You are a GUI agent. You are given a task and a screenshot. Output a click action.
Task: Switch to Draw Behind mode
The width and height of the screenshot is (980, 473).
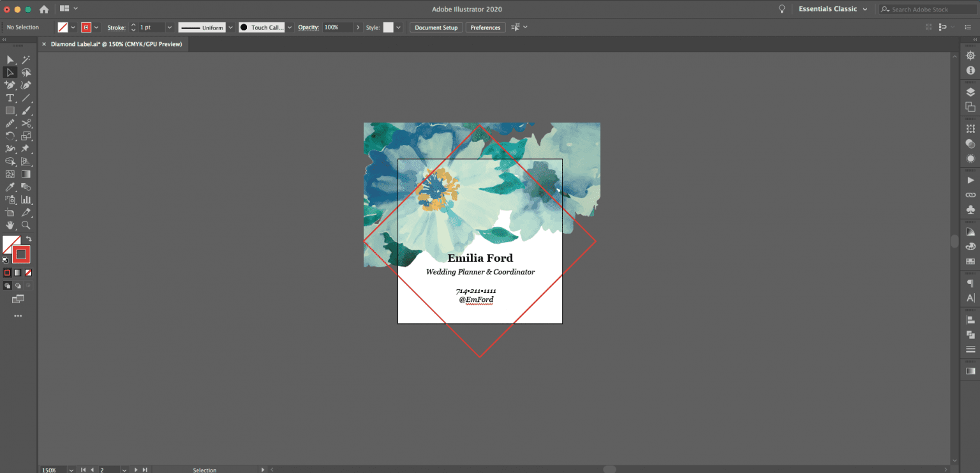click(18, 285)
